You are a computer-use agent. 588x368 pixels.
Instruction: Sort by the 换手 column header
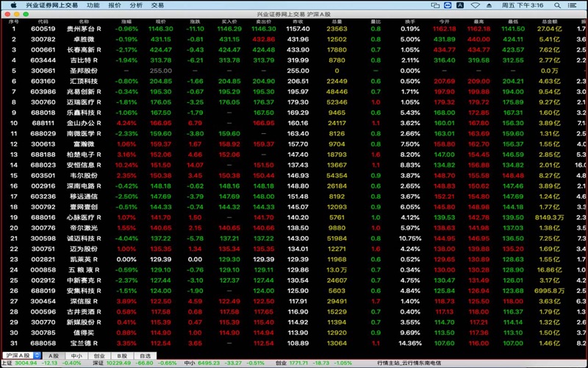click(x=410, y=22)
